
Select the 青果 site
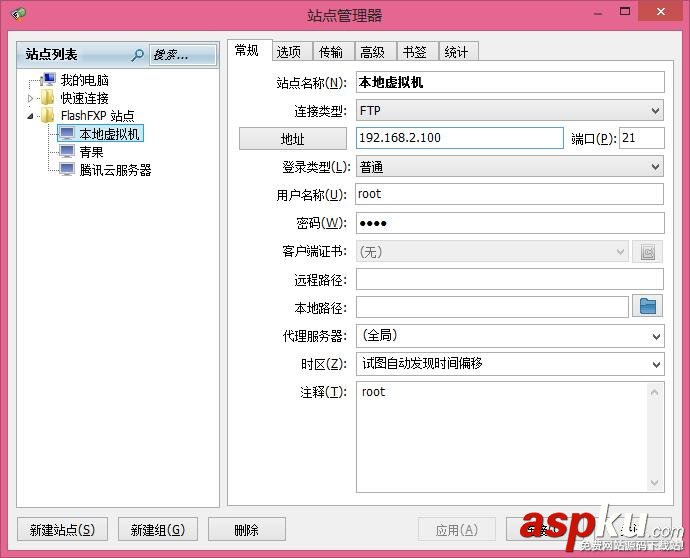[x=91, y=152]
